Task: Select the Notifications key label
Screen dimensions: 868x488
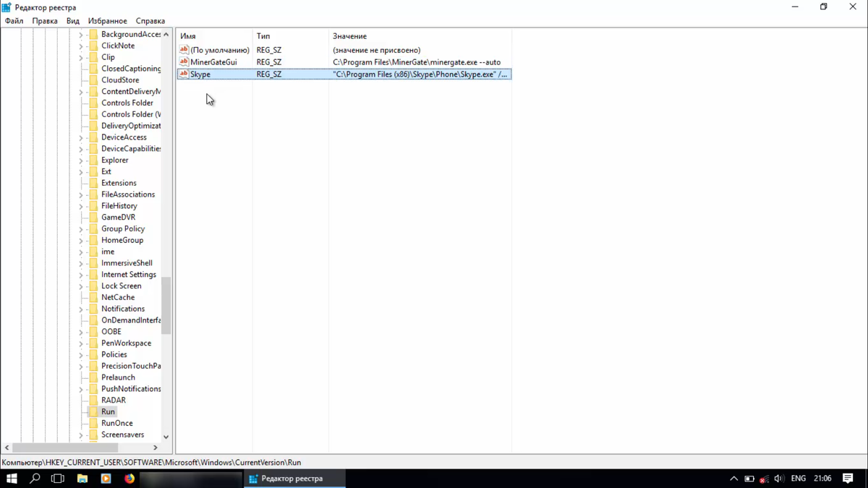Action: point(123,309)
